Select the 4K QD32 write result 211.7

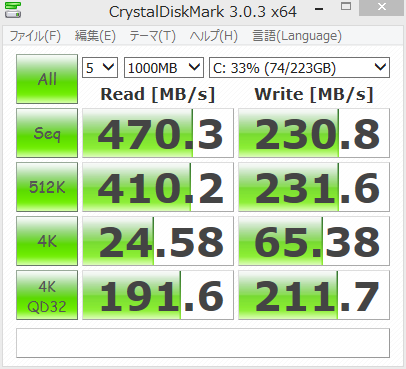(314, 295)
